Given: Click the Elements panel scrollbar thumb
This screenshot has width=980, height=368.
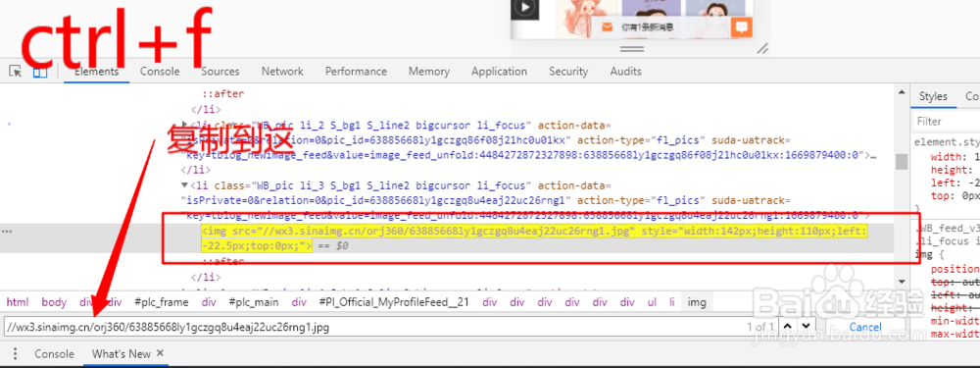Looking at the screenshot, I should point(902,162).
